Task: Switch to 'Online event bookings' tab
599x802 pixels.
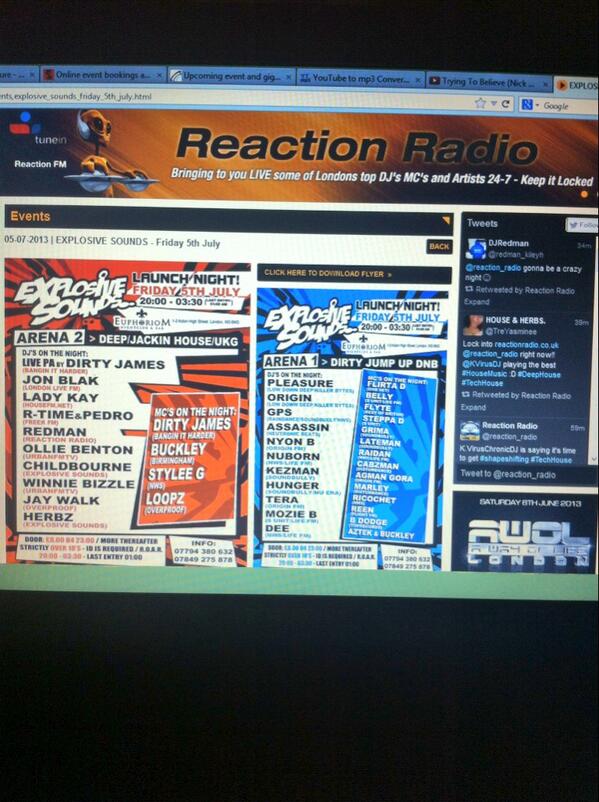Action: 102,75
